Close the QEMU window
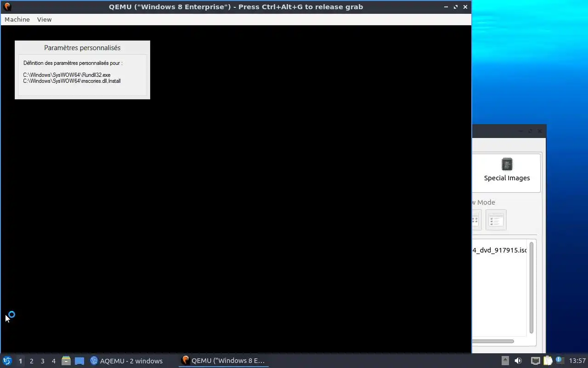 [465, 7]
